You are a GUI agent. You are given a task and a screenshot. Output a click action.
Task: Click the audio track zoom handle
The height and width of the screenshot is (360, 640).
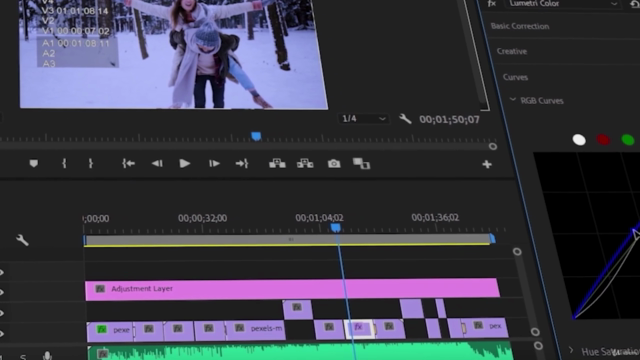point(538,346)
